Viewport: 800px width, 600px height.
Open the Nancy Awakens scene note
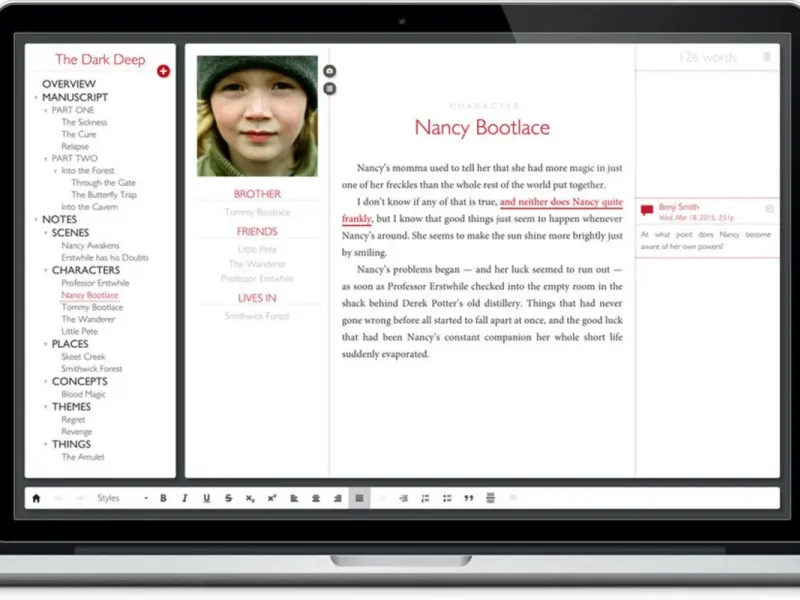coord(90,245)
